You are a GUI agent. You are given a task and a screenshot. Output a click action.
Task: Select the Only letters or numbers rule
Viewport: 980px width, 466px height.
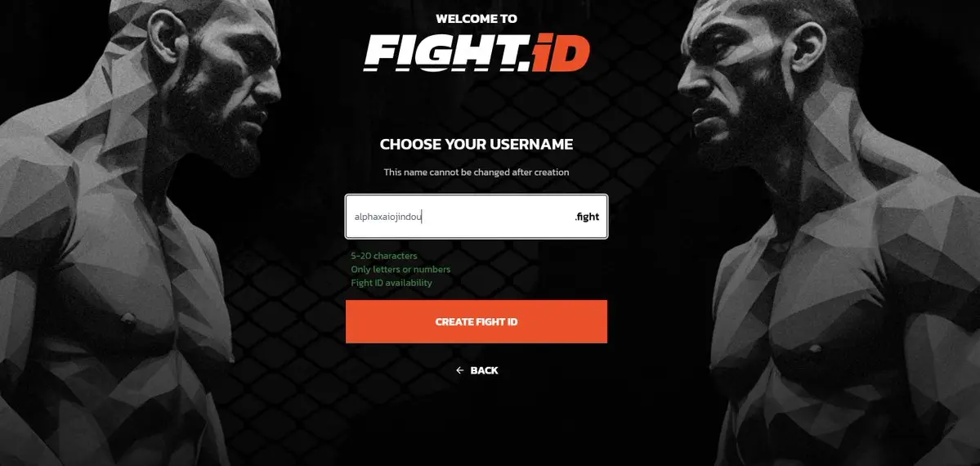[x=401, y=269]
